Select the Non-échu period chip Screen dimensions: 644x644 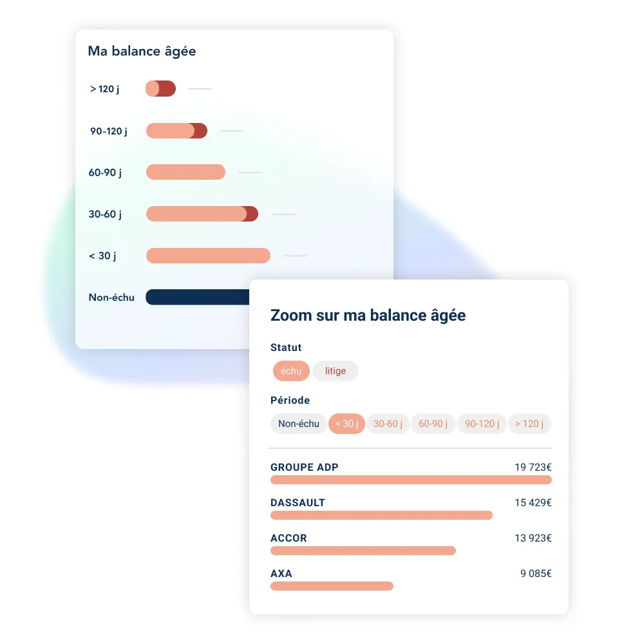coord(299,424)
